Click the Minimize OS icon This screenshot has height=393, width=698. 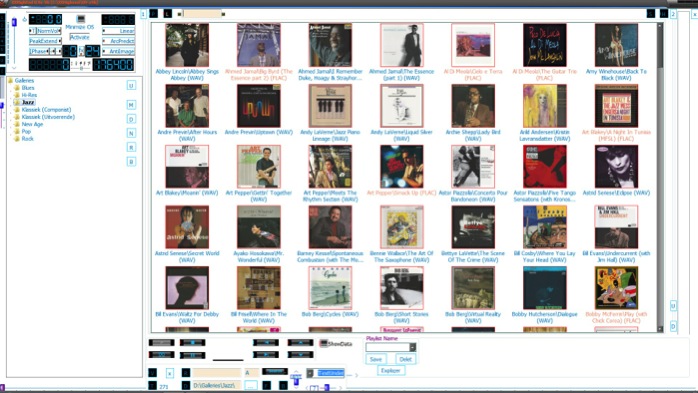click(80, 19)
